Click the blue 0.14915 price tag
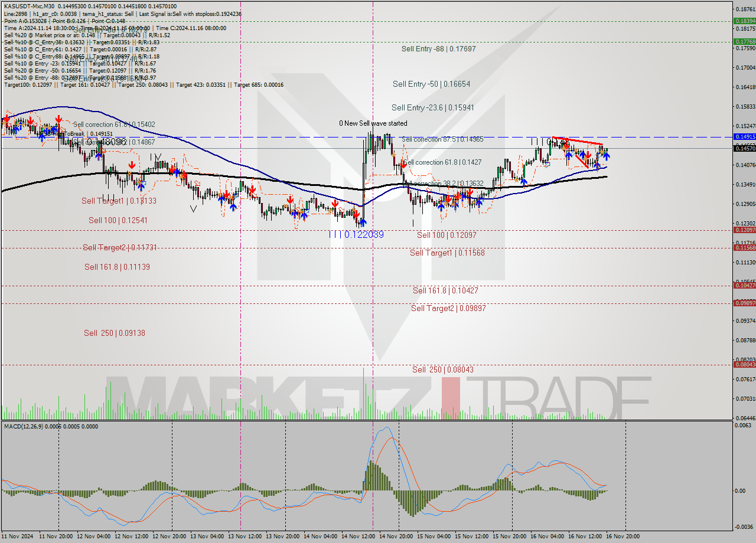Screen dimensions: 756x543 pyautogui.click(x=744, y=136)
